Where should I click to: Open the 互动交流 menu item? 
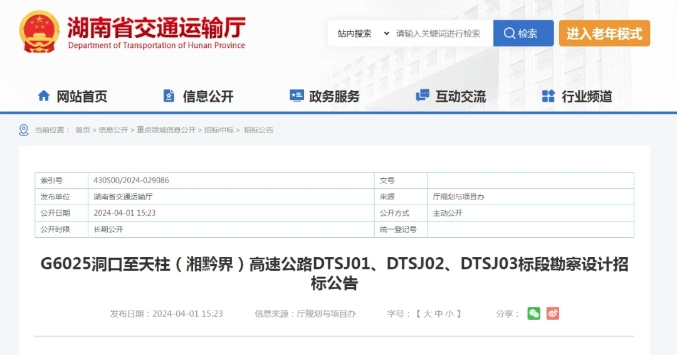pyautogui.click(x=460, y=96)
